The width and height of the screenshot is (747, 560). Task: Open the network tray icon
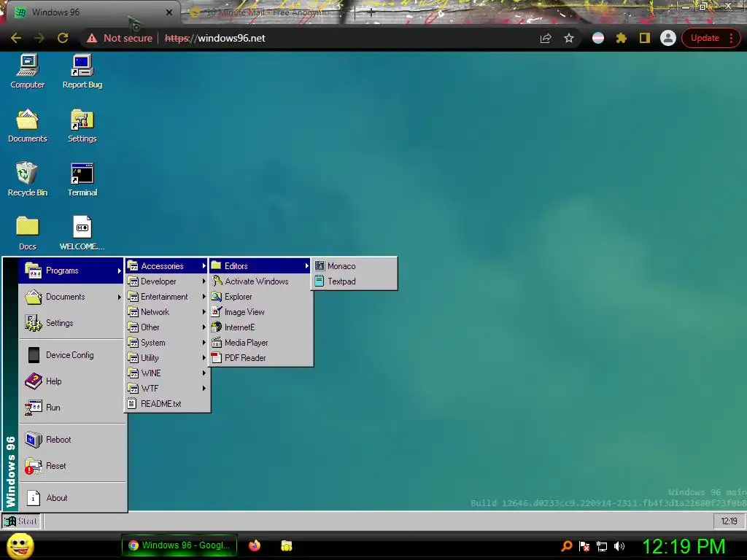[x=602, y=546]
